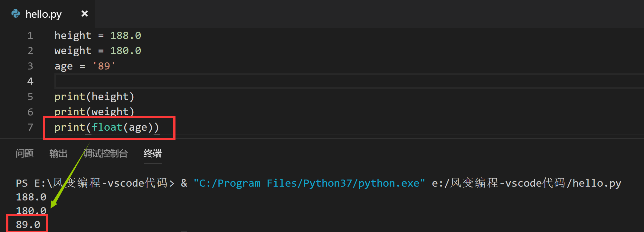Screen dimensions: 644x232
Task: Click the terminal output value 188.0
Action: [x=31, y=197]
